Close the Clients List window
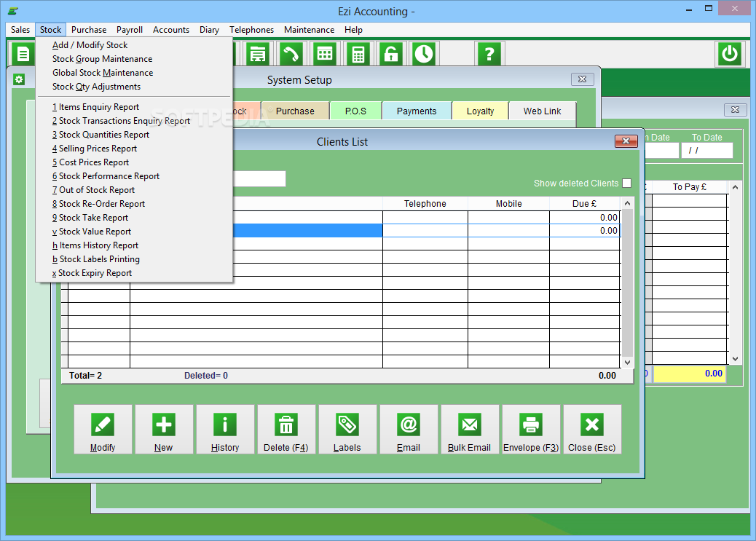 tap(626, 141)
